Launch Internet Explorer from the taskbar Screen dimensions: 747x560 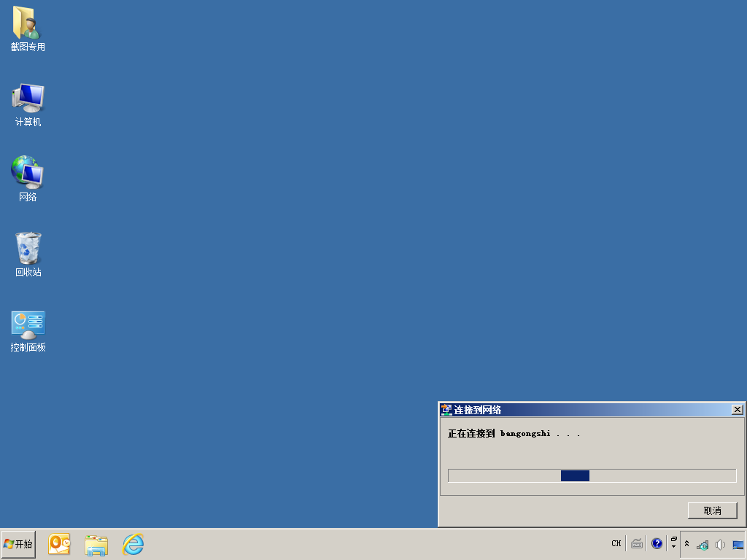(133, 544)
